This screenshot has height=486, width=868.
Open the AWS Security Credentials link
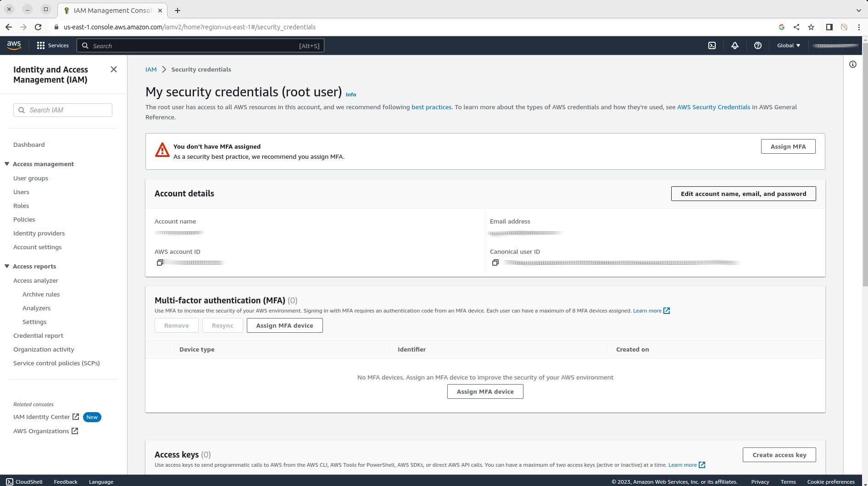point(714,107)
